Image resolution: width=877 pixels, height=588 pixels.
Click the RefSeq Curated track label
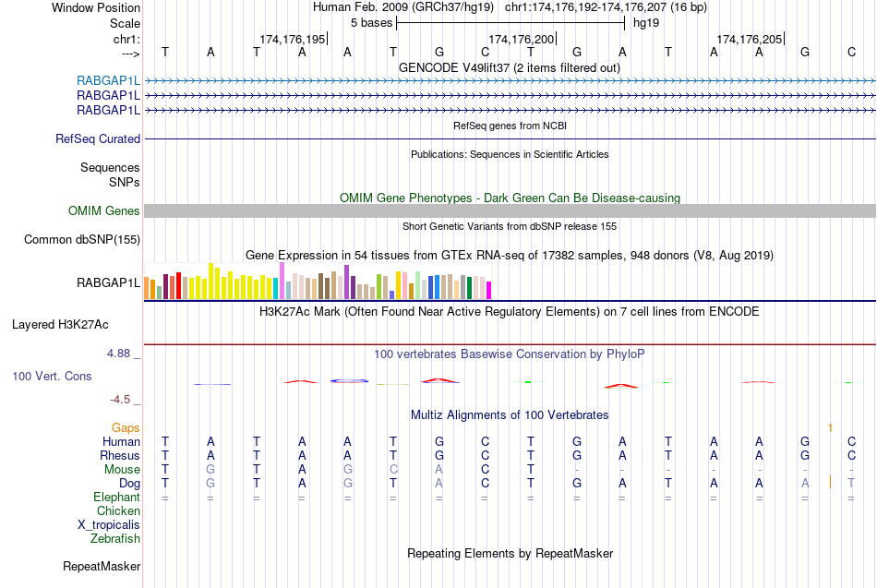[x=97, y=138]
